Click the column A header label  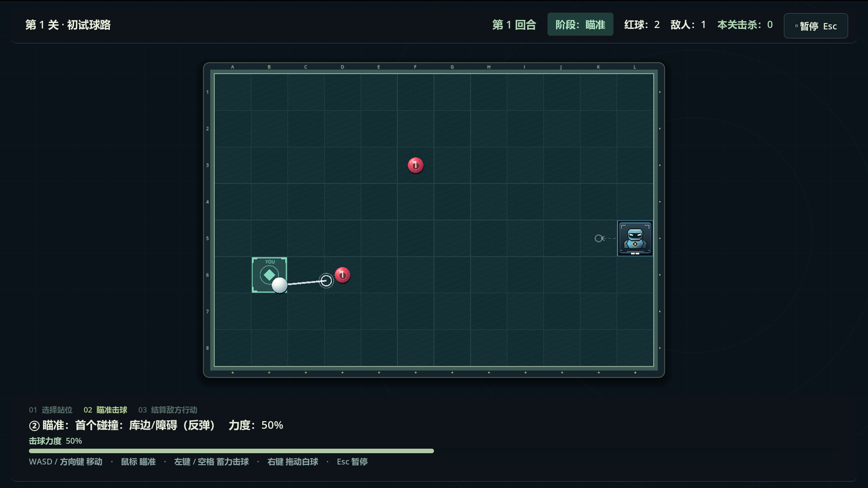click(232, 67)
